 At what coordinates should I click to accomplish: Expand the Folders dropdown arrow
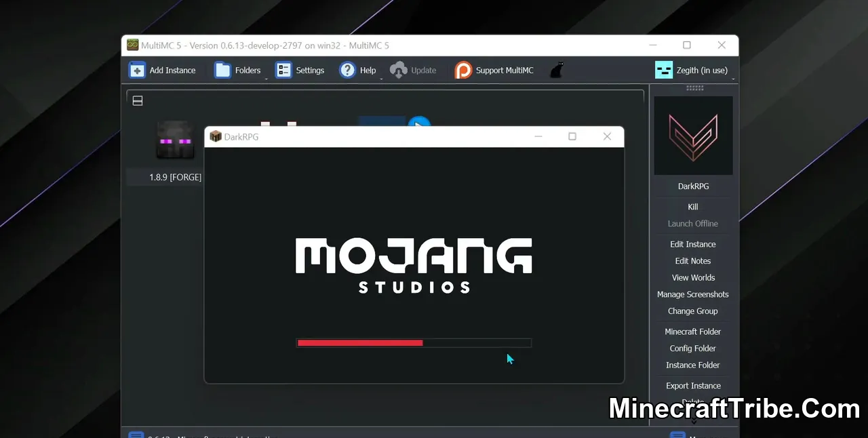pos(266,78)
